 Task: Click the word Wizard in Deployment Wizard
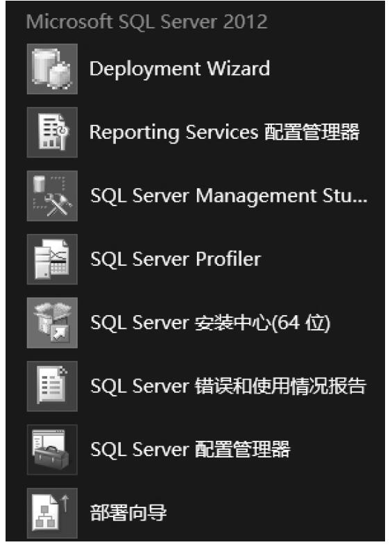pyautogui.click(x=238, y=68)
